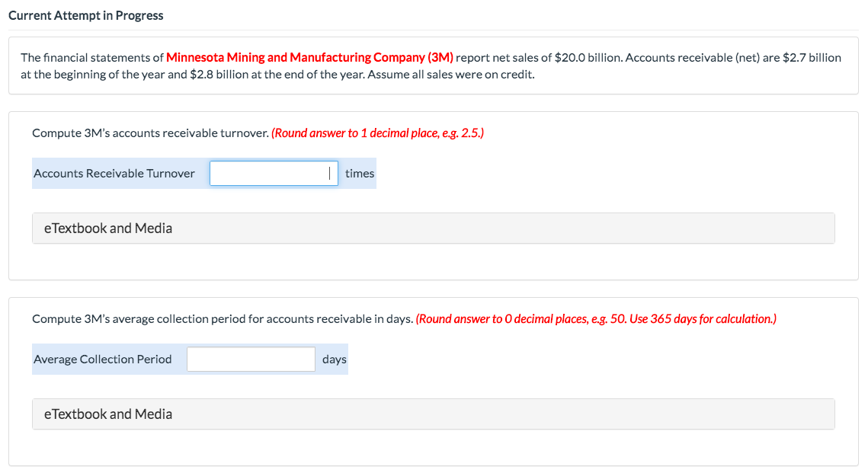This screenshot has width=868, height=473.
Task: Click 'Compute 3M's accounts receivable turnover' text
Action: pyautogui.click(x=151, y=133)
